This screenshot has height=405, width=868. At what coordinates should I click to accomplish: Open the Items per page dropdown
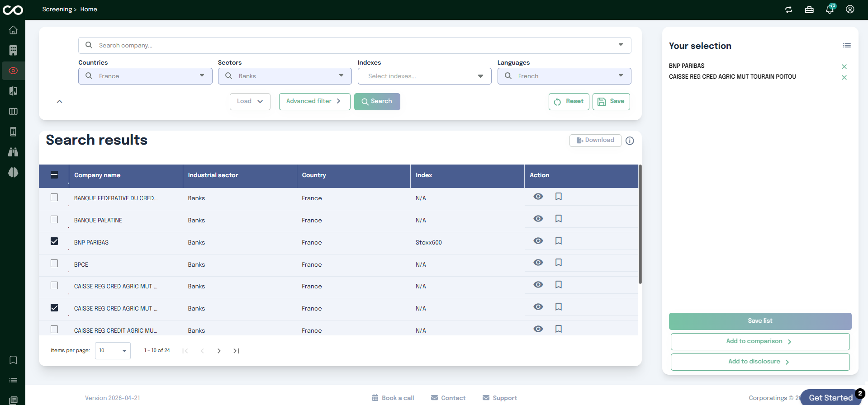[113, 351]
